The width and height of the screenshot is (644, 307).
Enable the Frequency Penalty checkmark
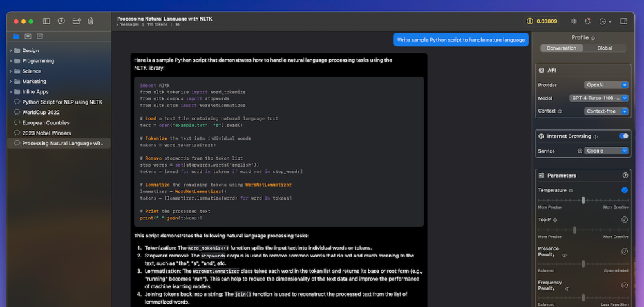625,285
